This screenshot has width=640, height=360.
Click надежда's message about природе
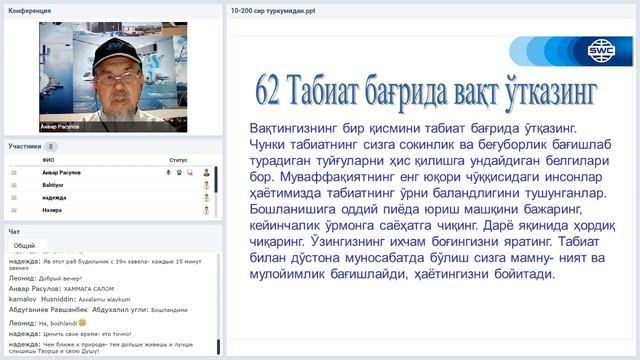tap(101, 347)
